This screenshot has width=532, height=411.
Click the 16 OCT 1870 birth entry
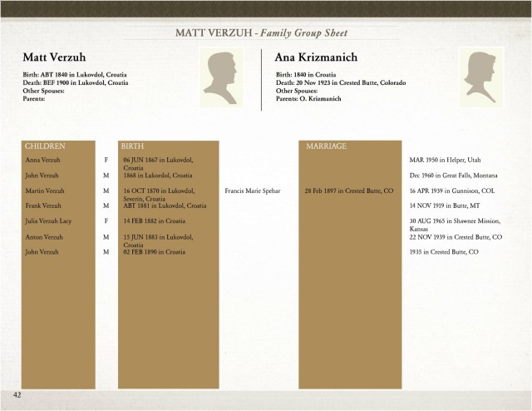tap(159, 195)
